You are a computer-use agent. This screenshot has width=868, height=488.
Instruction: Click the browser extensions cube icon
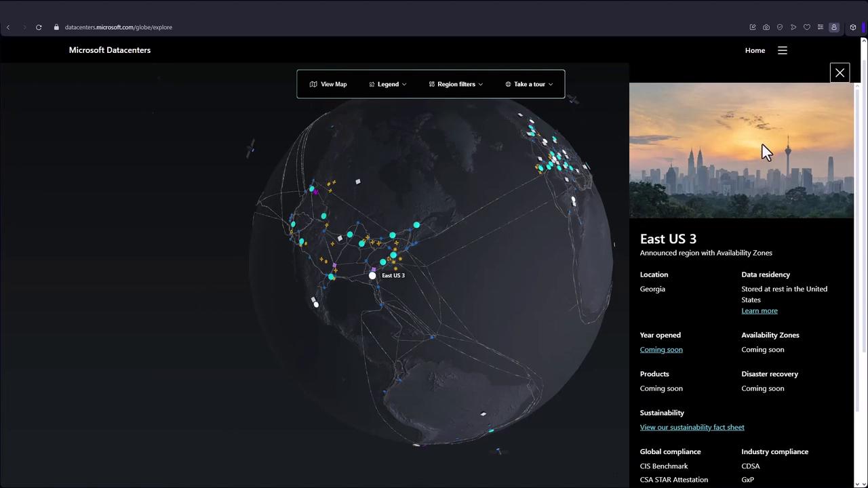[853, 27]
